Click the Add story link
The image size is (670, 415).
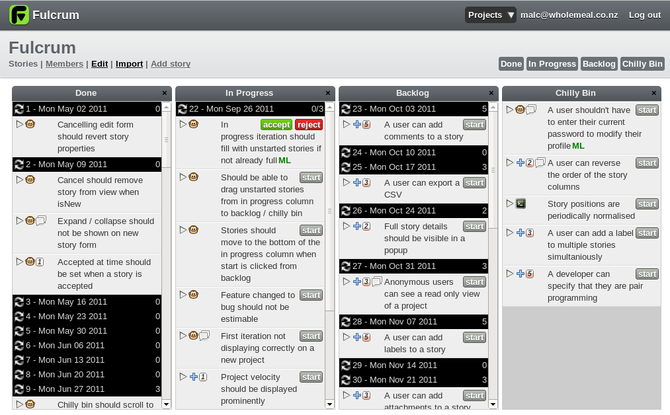click(170, 64)
